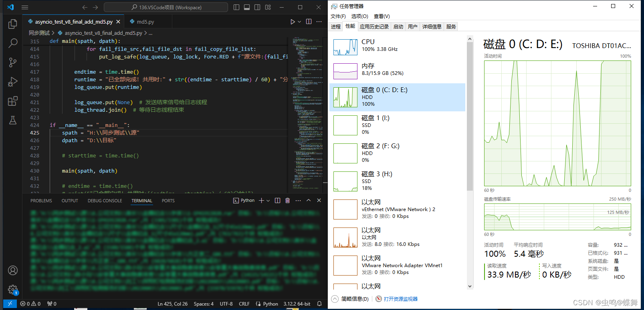
Task: Switch to the 服务 tab
Action: click(x=451, y=27)
